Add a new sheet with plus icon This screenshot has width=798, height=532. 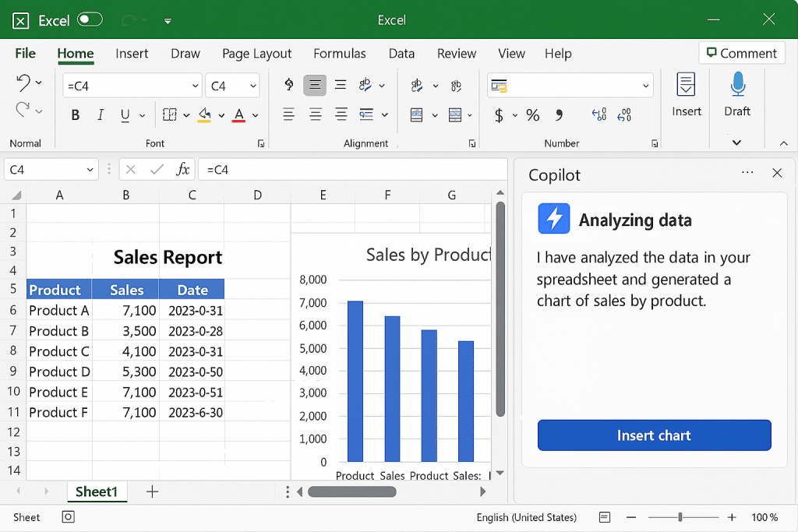pos(152,491)
